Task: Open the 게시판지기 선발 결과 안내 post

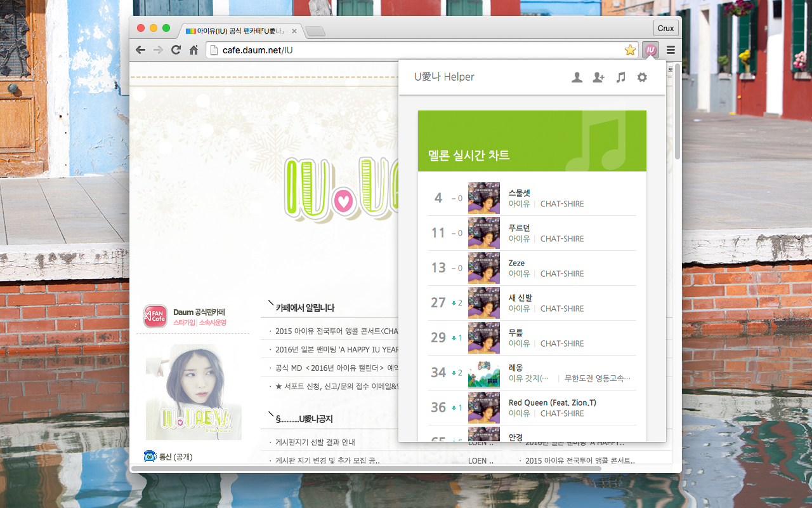Action: point(315,443)
